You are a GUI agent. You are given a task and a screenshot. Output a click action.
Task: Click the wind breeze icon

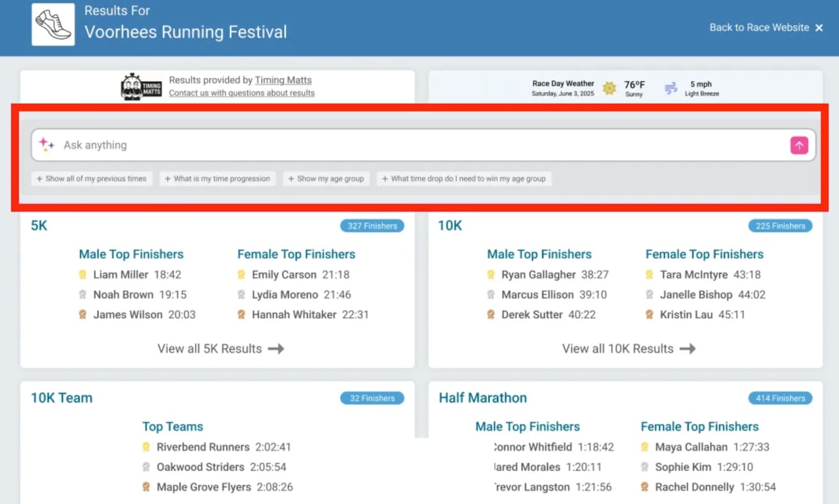coord(671,88)
